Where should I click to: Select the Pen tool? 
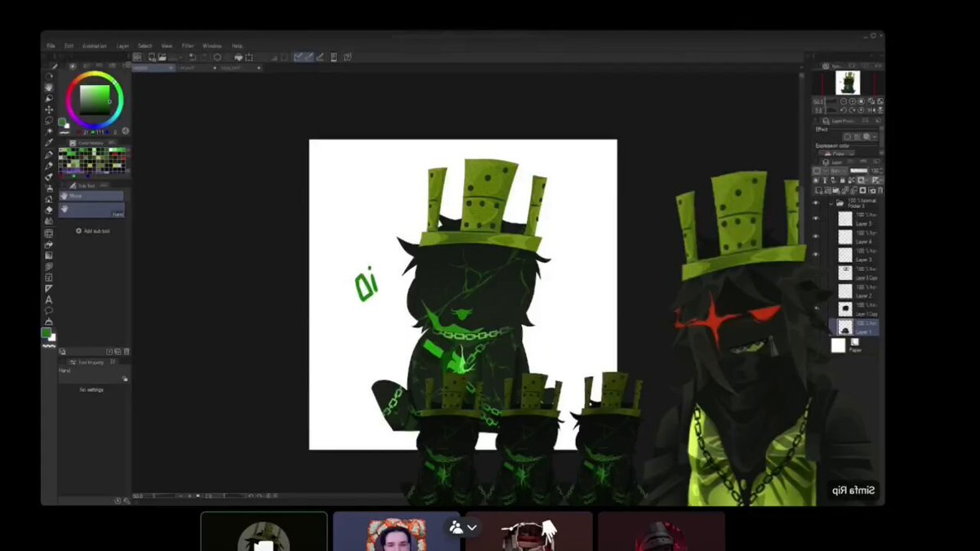tap(49, 154)
